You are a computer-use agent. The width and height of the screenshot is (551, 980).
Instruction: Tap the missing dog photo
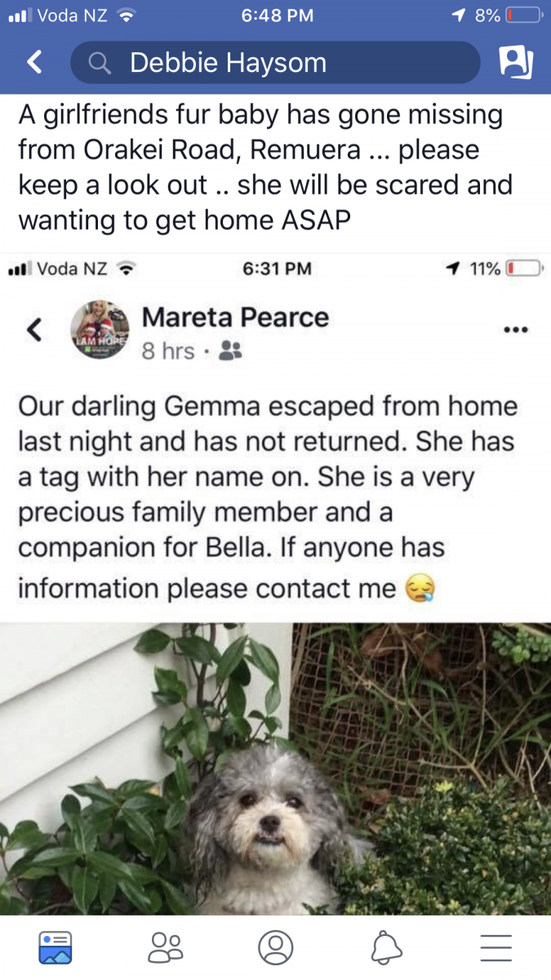point(275,769)
